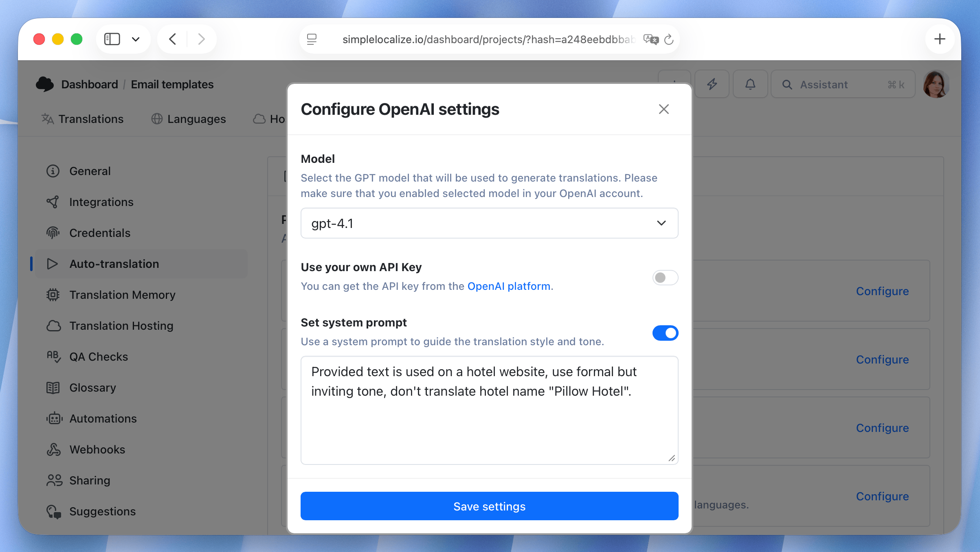The height and width of the screenshot is (552, 980).
Task: Select Translation Memory in the sidebar
Action: coord(122,295)
